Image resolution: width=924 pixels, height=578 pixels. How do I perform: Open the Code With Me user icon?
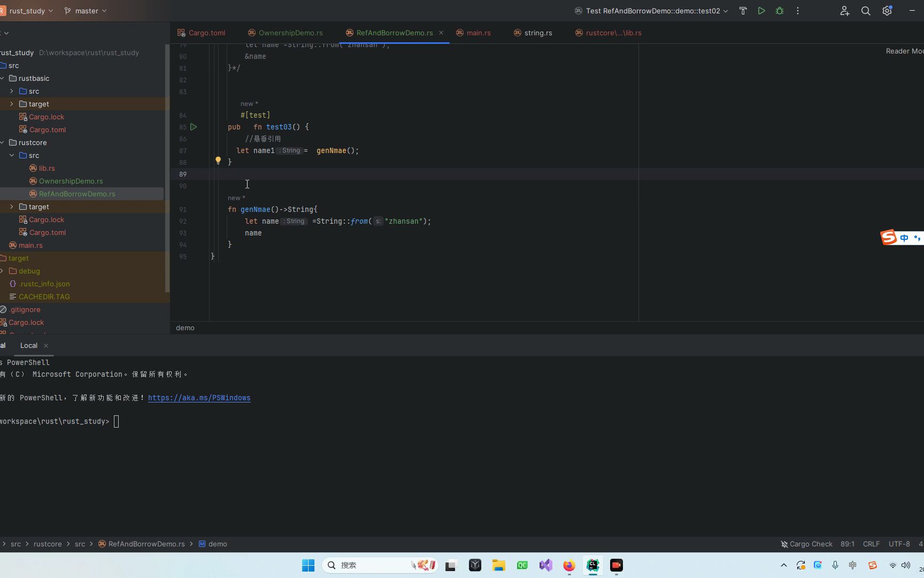[x=844, y=11]
